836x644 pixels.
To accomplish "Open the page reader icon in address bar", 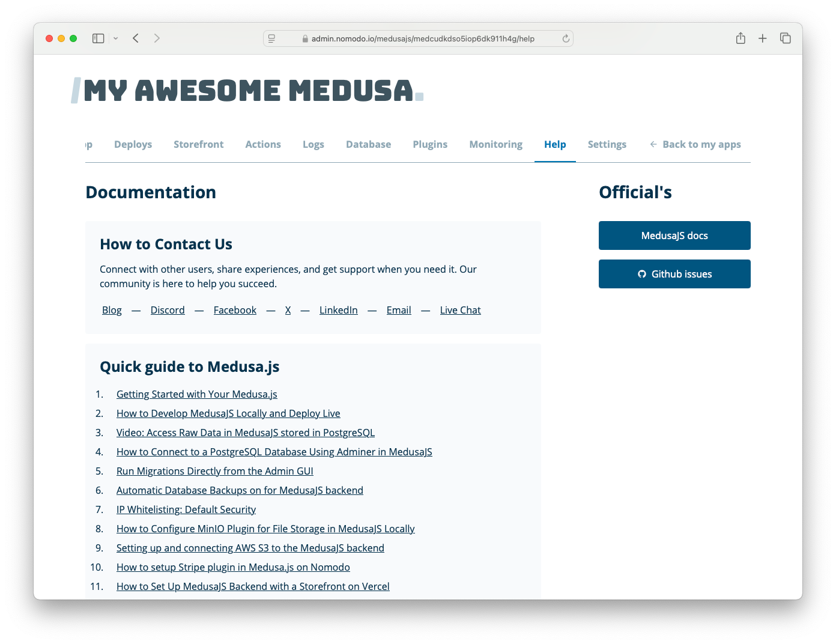I will coord(271,38).
